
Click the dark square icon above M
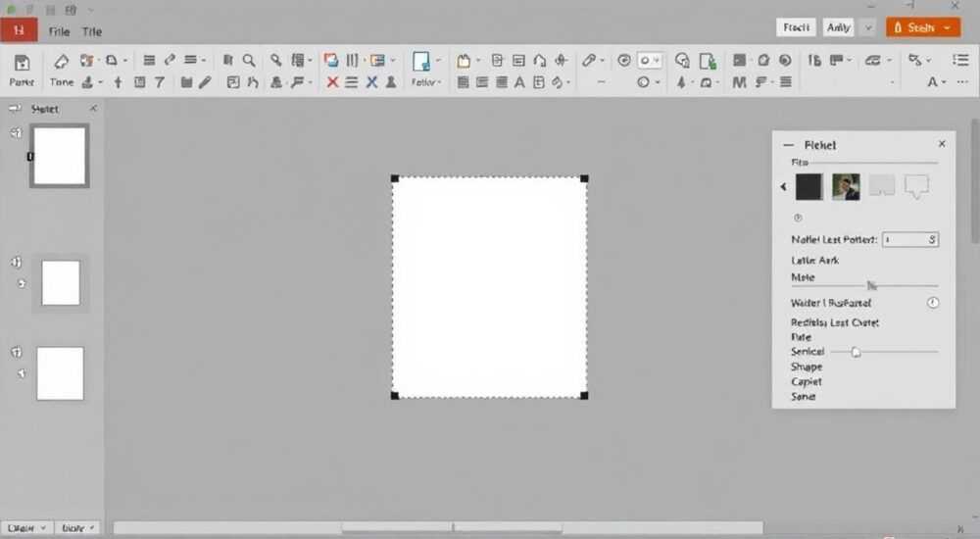click(x=739, y=60)
